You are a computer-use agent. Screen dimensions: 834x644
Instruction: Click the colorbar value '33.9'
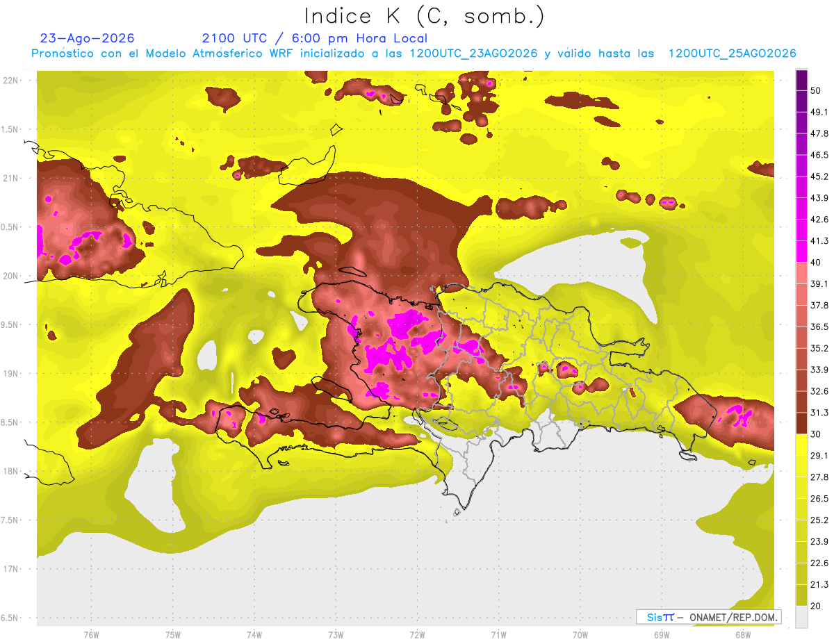coord(819,370)
